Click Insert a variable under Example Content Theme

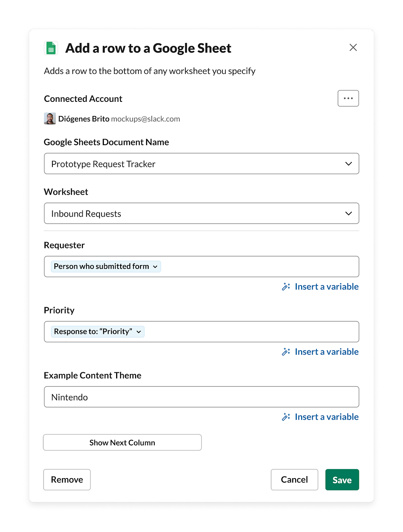(x=327, y=417)
